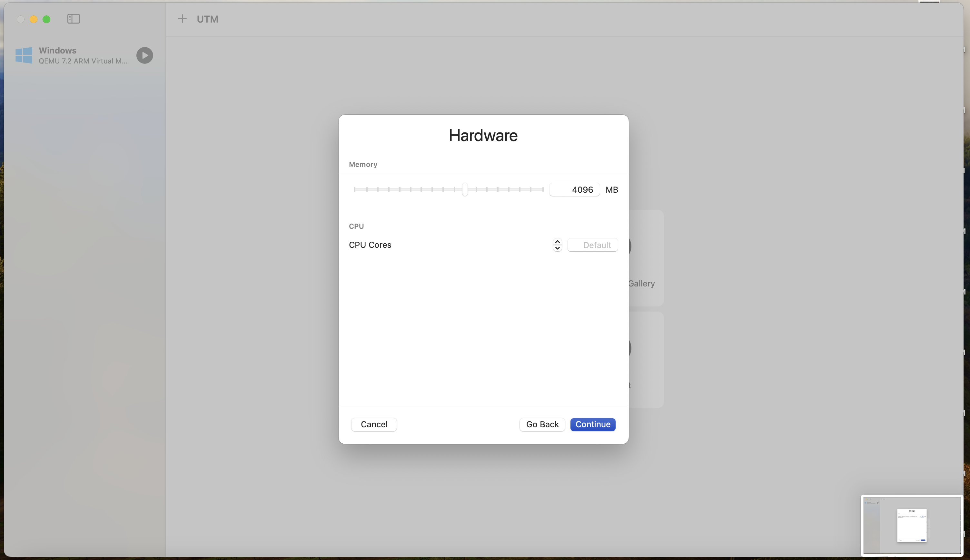Cancel the Hardware configuration dialog
This screenshot has width=970, height=560.
click(x=374, y=424)
